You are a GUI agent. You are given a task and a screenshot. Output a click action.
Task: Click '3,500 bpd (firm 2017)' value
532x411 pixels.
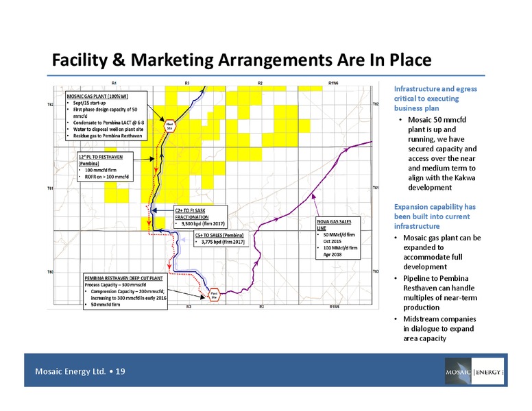point(203,224)
